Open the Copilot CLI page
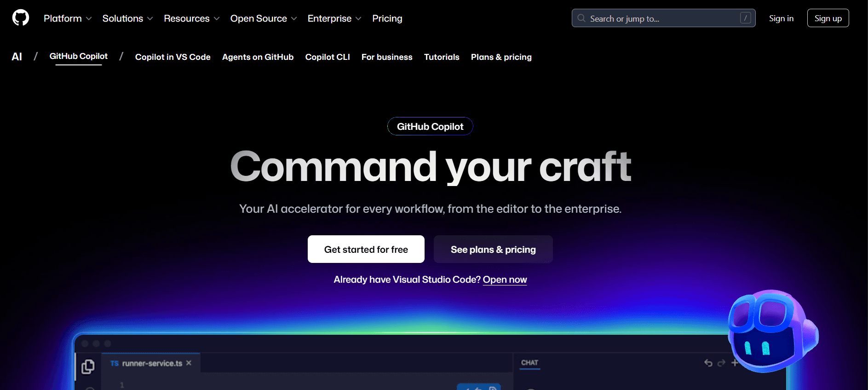The width and height of the screenshot is (868, 390). (328, 57)
